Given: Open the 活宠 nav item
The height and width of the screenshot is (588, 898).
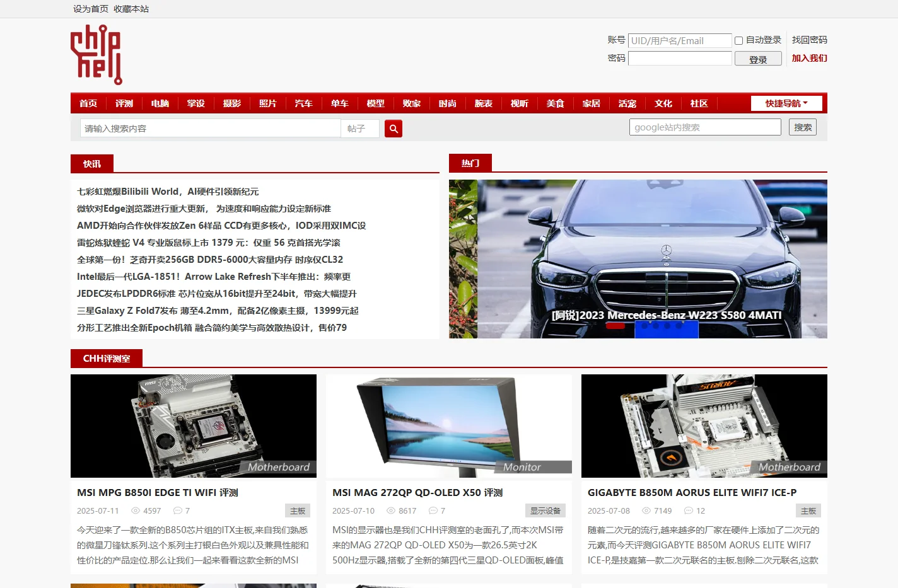Looking at the screenshot, I should tap(627, 103).
